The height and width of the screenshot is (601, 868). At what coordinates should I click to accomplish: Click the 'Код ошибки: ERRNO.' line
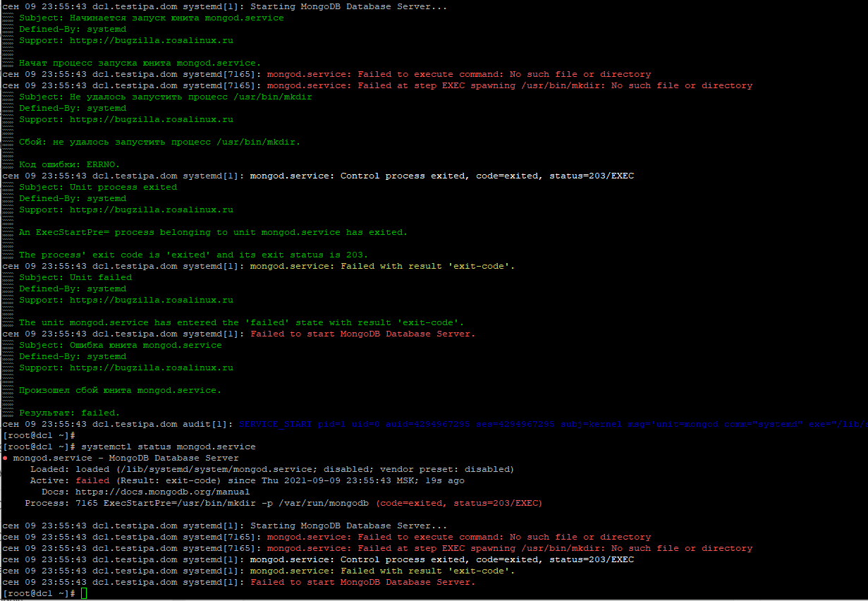click(69, 164)
